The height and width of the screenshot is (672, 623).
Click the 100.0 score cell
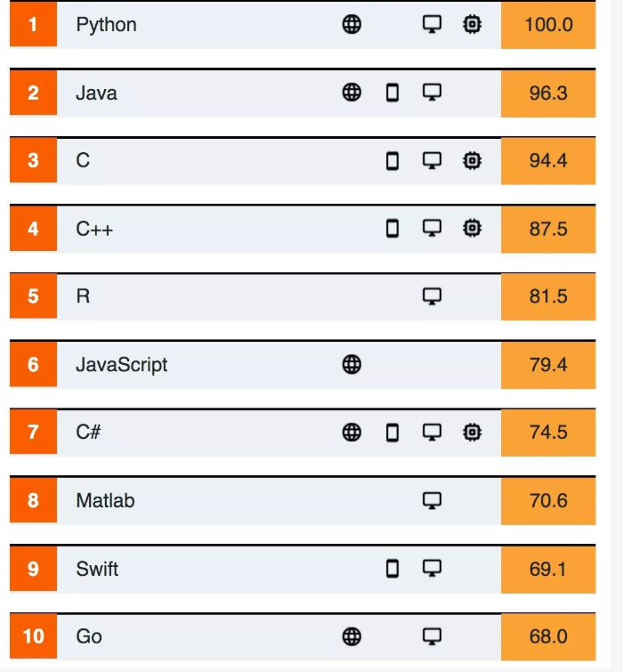pos(548,25)
